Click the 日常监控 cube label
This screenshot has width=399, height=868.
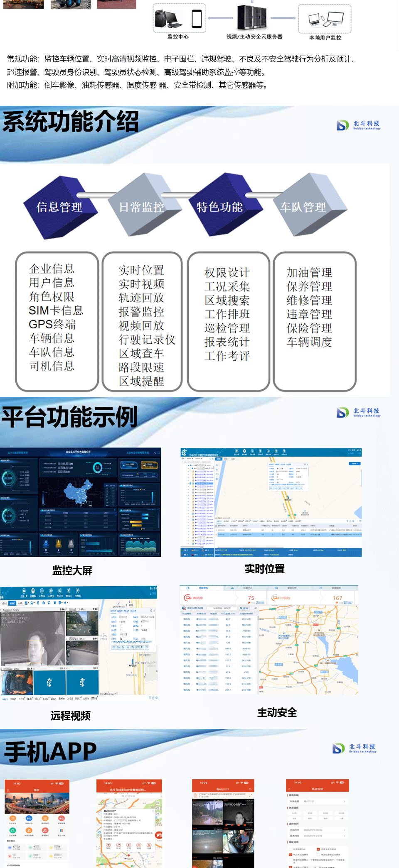pyautogui.click(x=141, y=207)
